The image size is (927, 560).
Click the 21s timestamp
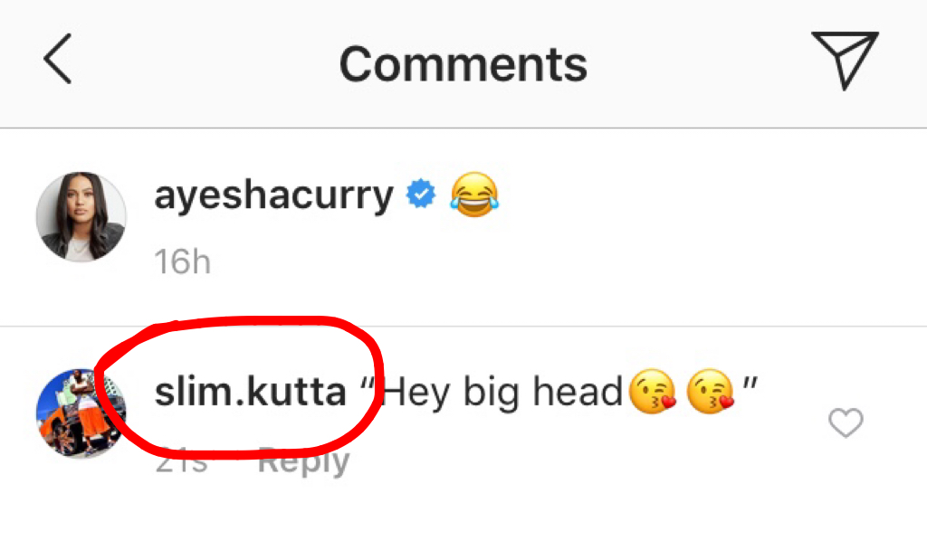coord(181,460)
